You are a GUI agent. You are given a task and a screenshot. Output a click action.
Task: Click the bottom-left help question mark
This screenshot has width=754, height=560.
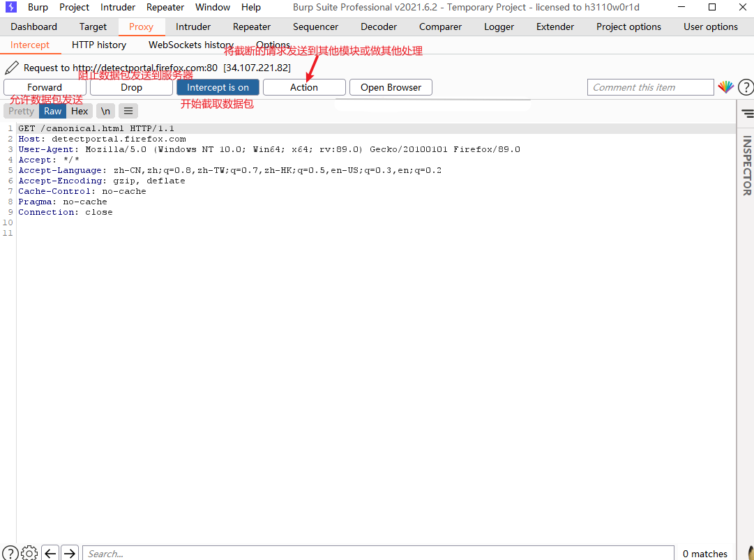(10, 553)
